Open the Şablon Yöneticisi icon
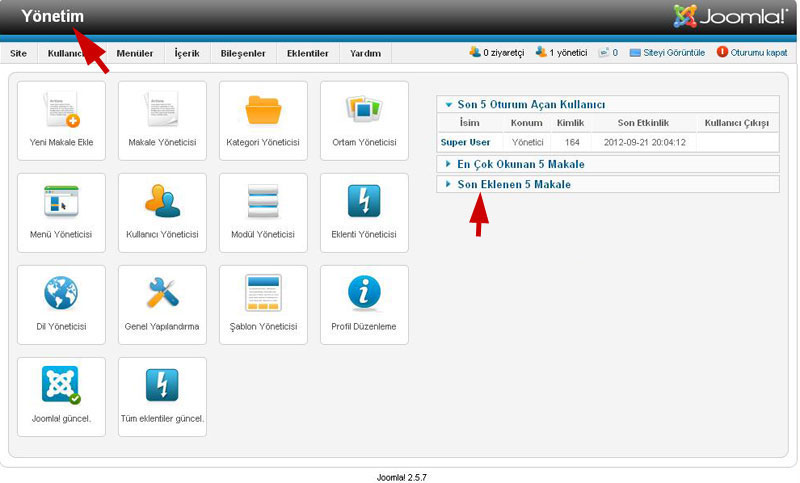800x483 pixels. [263, 295]
